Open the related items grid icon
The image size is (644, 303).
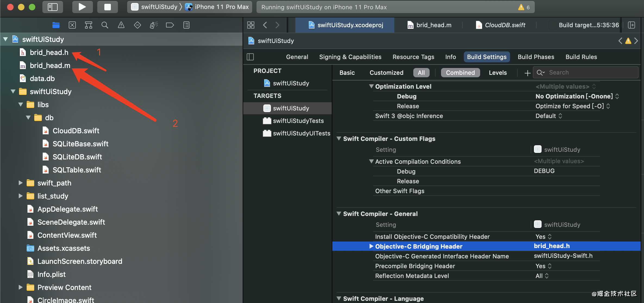[251, 25]
